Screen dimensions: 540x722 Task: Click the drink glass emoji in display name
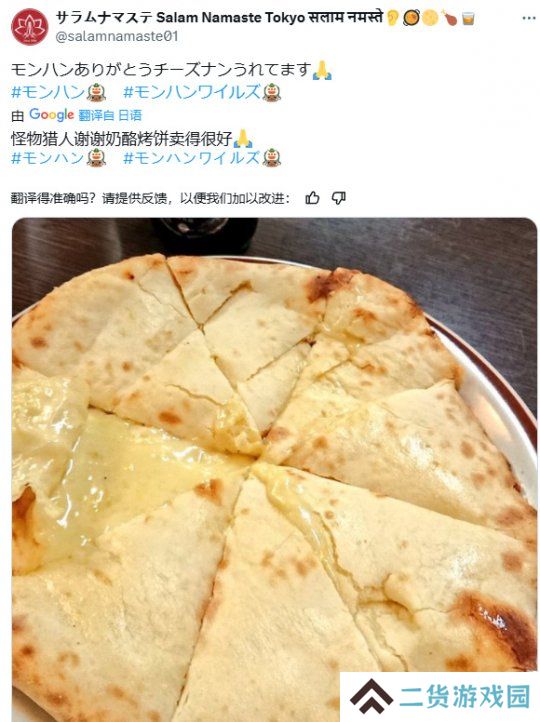tap(468, 18)
